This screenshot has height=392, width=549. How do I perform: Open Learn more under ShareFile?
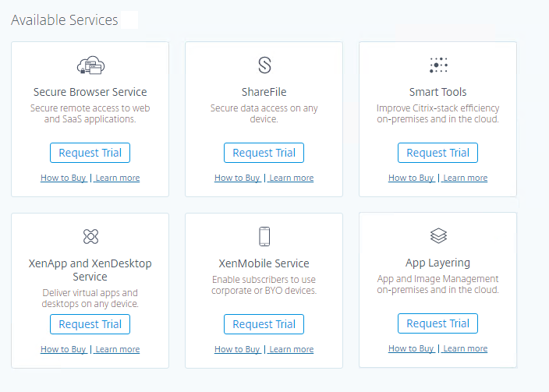291,178
